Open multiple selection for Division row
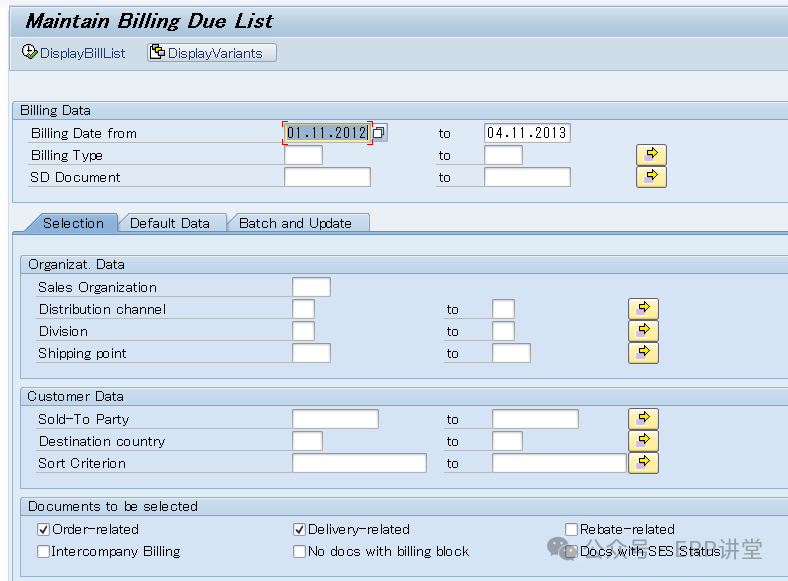788x581 pixels. tap(643, 331)
